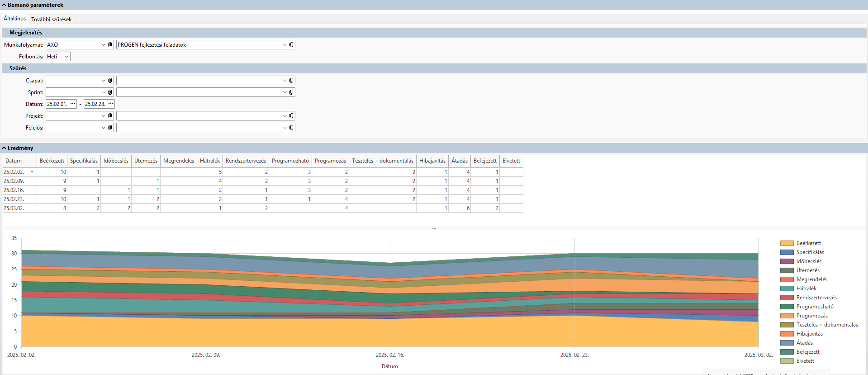Expand the wide Sprint dropdown
Screen dimensions: 868x375
click(285, 92)
